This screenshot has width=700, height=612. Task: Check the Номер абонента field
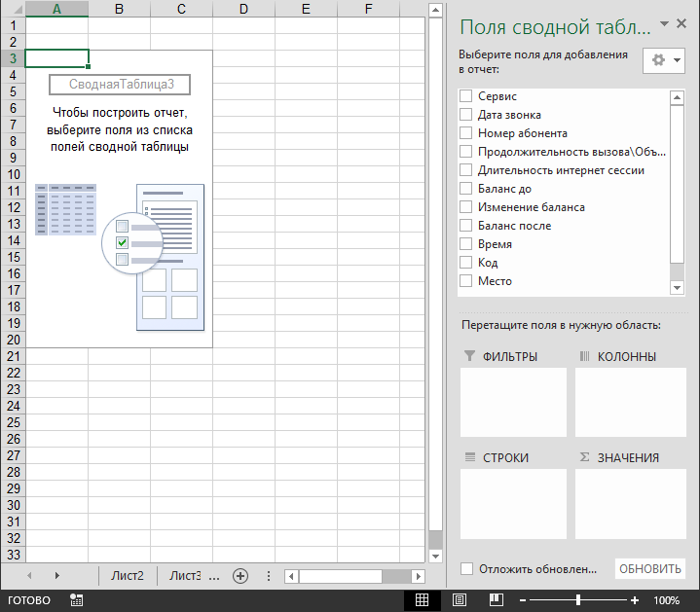pyautogui.click(x=465, y=133)
